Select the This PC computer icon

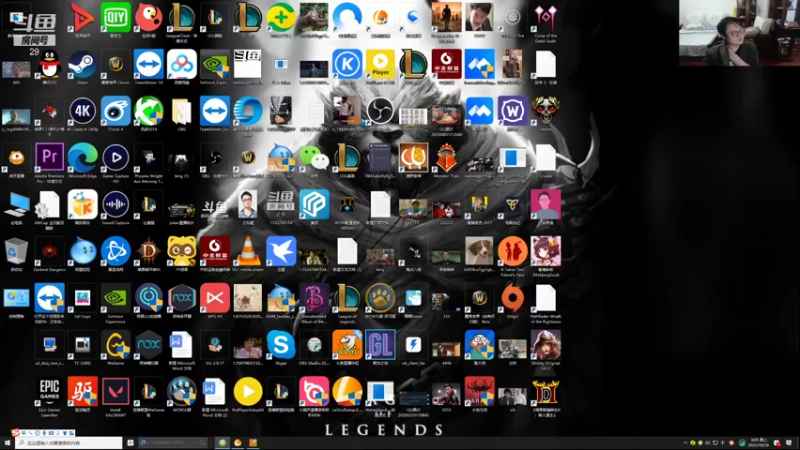16,205
